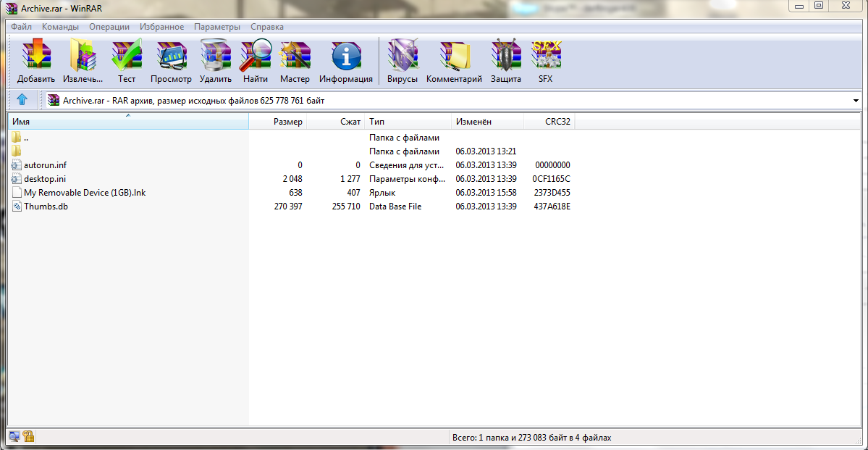868x450 pixels.
Task: Open the Параметры menu
Action: pos(217,27)
